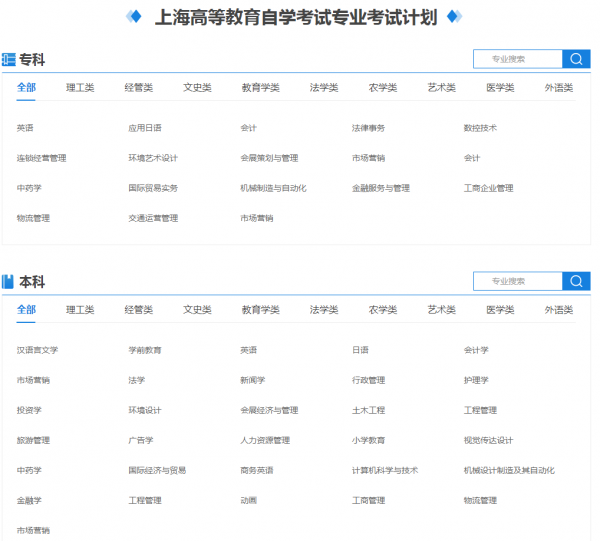This screenshot has width=600, height=541.
Task: Click 视觉传达设计 major link
Action: tap(488, 440)
